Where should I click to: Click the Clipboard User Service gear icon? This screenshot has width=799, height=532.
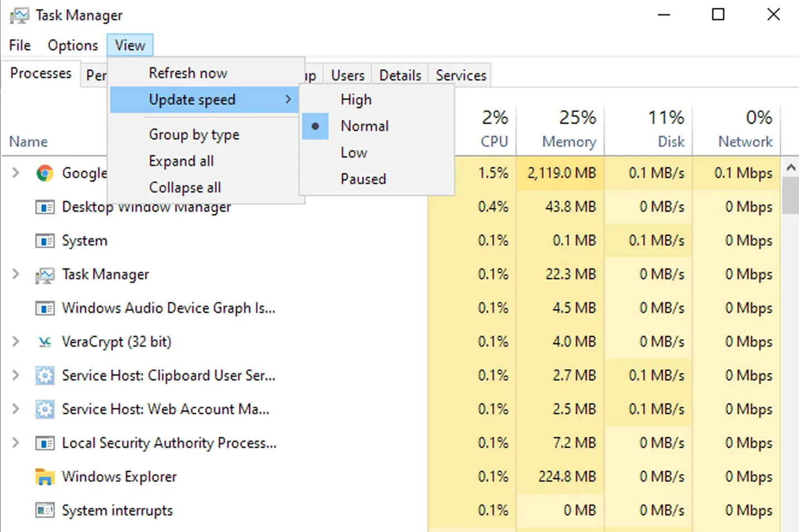[x=45, y=375]
